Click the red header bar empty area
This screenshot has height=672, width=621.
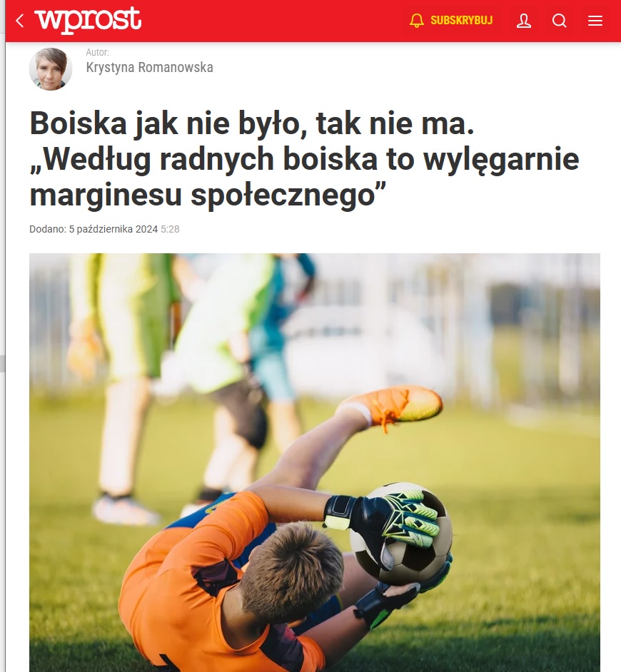(275, 21)
